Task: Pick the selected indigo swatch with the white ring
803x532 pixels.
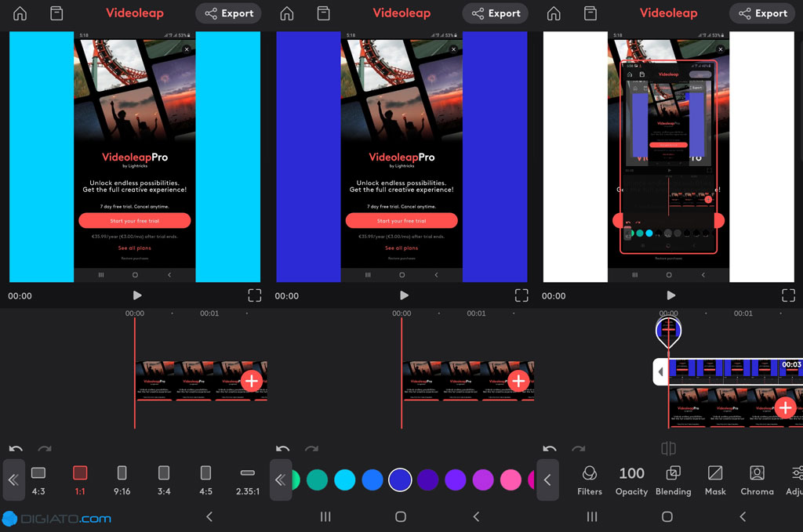Action: click(400, 480)
